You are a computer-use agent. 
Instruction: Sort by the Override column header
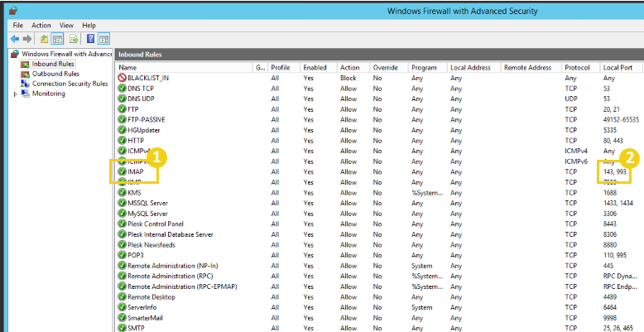click(389, 67)
